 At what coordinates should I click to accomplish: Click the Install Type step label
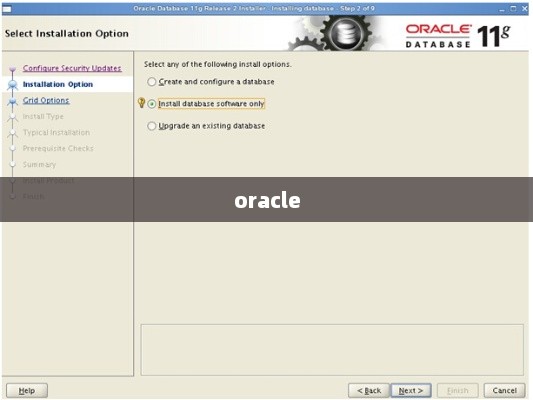click(x=43, y=117)
